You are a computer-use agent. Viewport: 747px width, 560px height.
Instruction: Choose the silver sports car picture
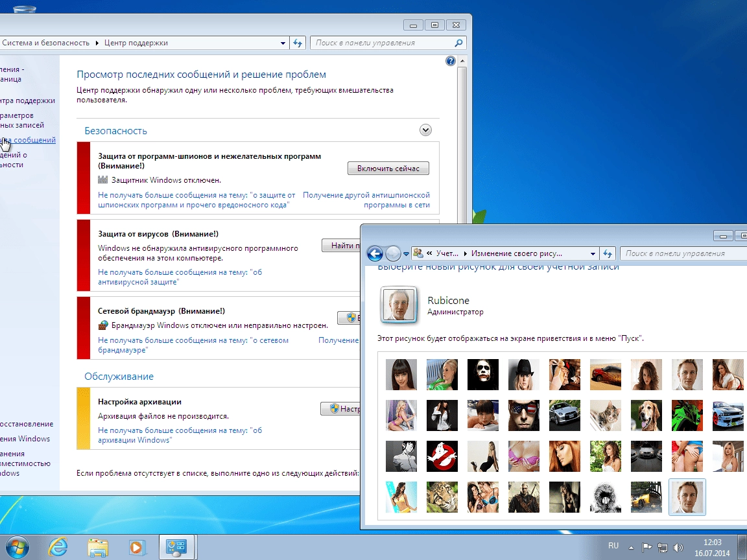[x=565, y=415]
